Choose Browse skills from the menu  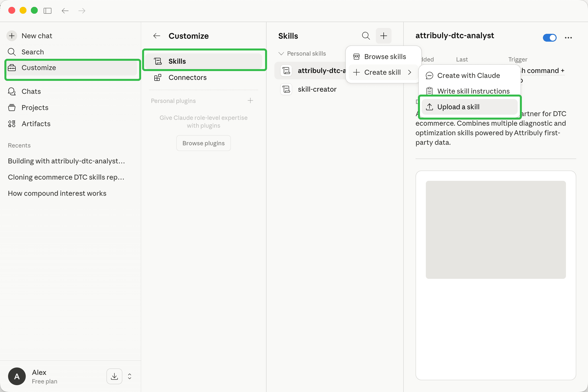[385, 57]
